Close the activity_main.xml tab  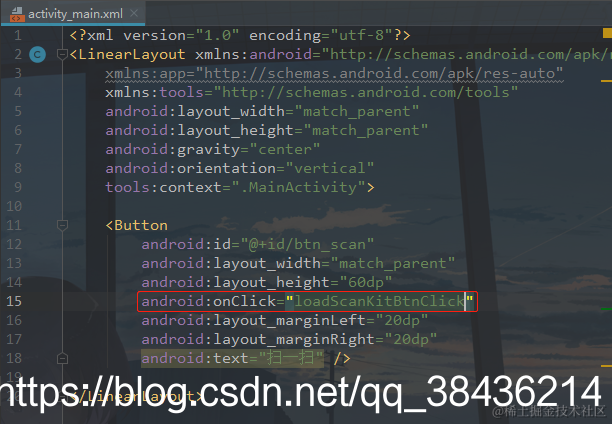[x=134, y=13]
